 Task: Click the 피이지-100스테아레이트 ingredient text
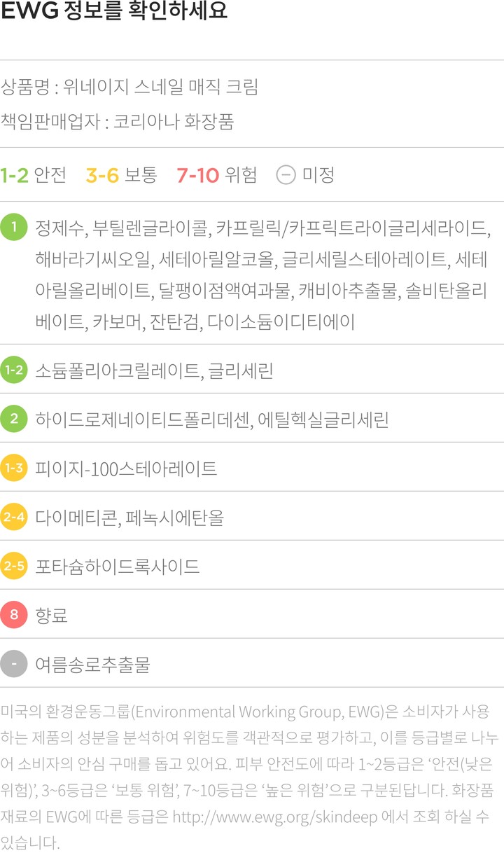point(126,469)
